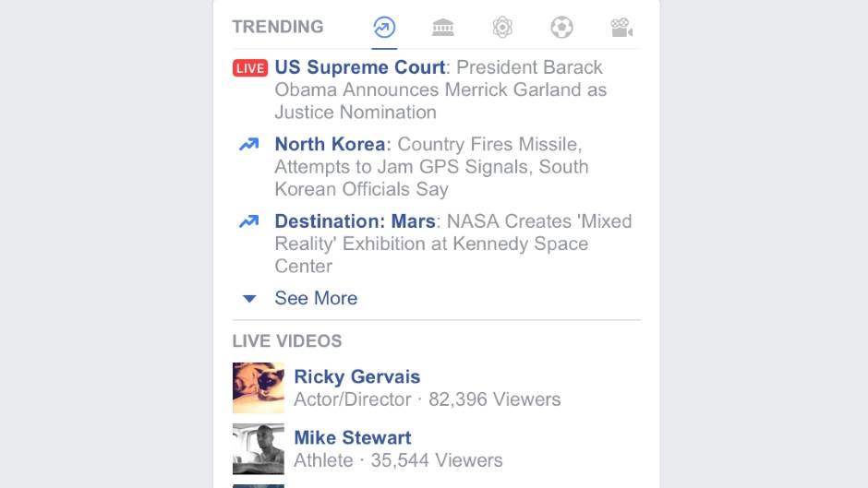
Task: Click the LIVE VIDEOS section header
Action: click(287, 340)
